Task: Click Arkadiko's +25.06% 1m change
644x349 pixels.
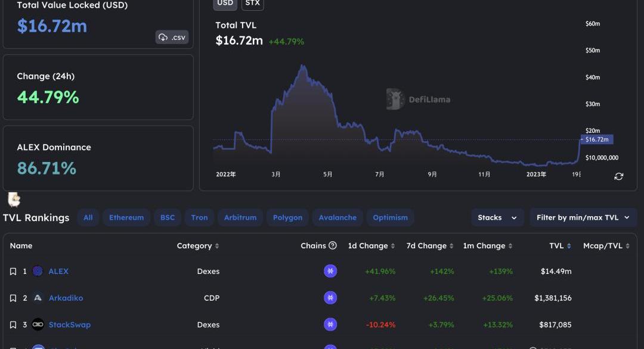Action: [x=497, y=298]
